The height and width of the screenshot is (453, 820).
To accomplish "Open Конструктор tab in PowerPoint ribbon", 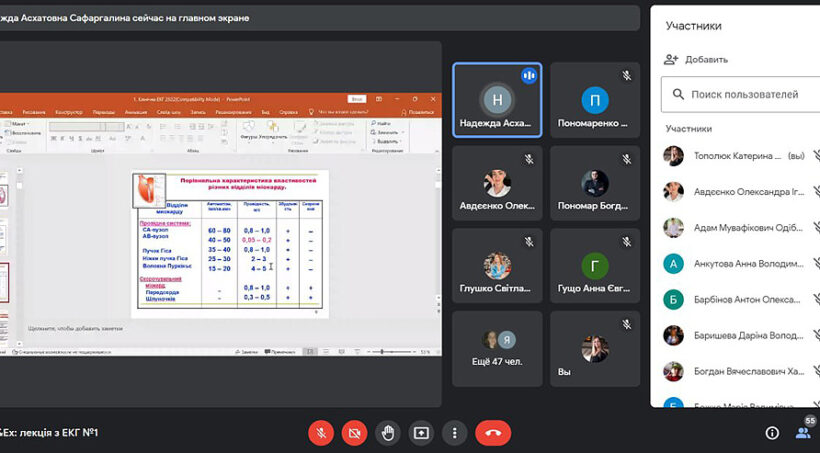I will [x=69, y=112].
